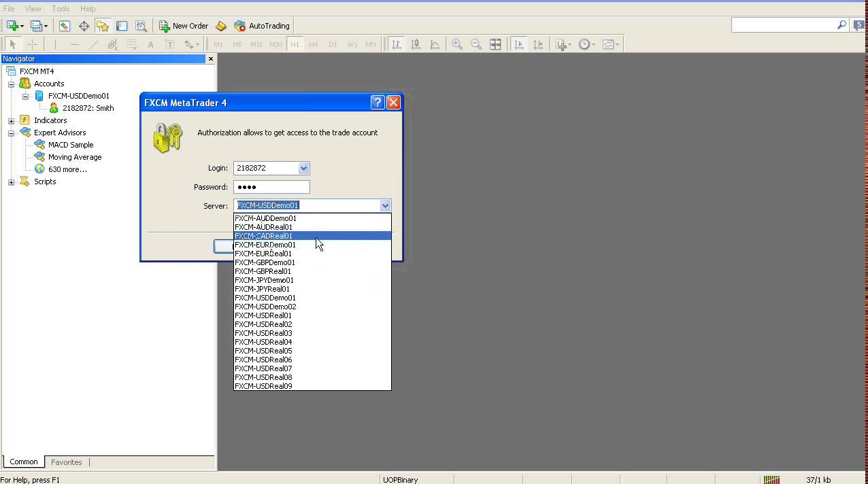The image size is (868, 484).
Task: Click the Zoom In magnifier icon
Action: coord(457,44)
